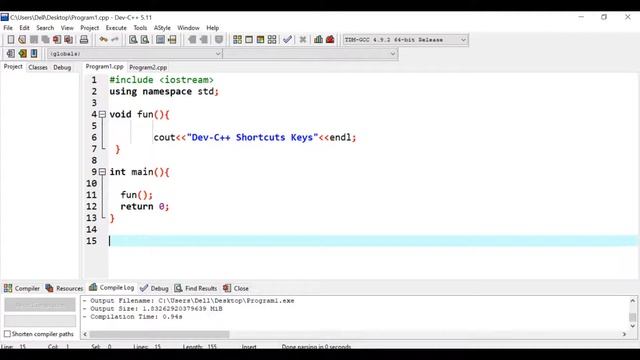Open the (globals) class dropdown
This screenshot has width=640, height=360.
point(135,53)
